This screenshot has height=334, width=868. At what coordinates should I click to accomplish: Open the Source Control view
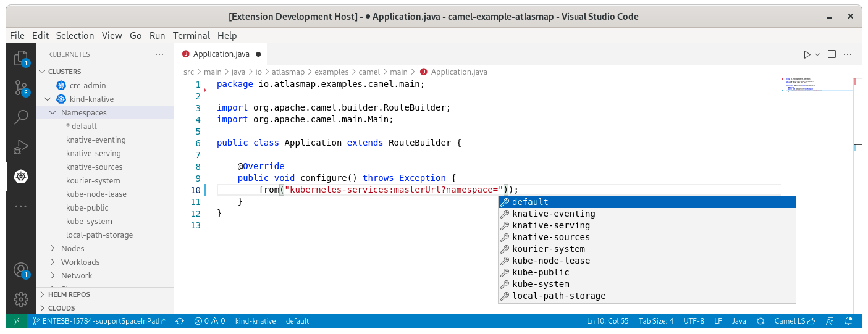[x=21, y=88]
